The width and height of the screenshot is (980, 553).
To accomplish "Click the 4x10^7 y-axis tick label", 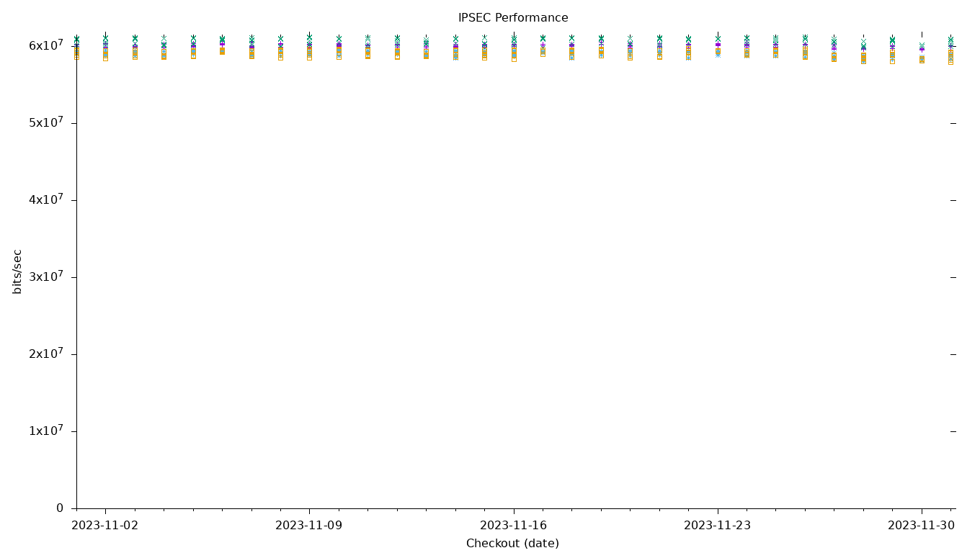I will click(x=46, y=199).
